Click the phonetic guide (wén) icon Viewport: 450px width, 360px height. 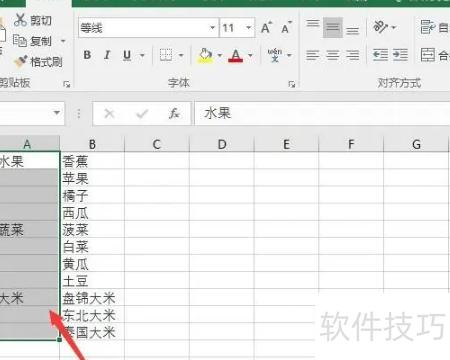[275, 55]
